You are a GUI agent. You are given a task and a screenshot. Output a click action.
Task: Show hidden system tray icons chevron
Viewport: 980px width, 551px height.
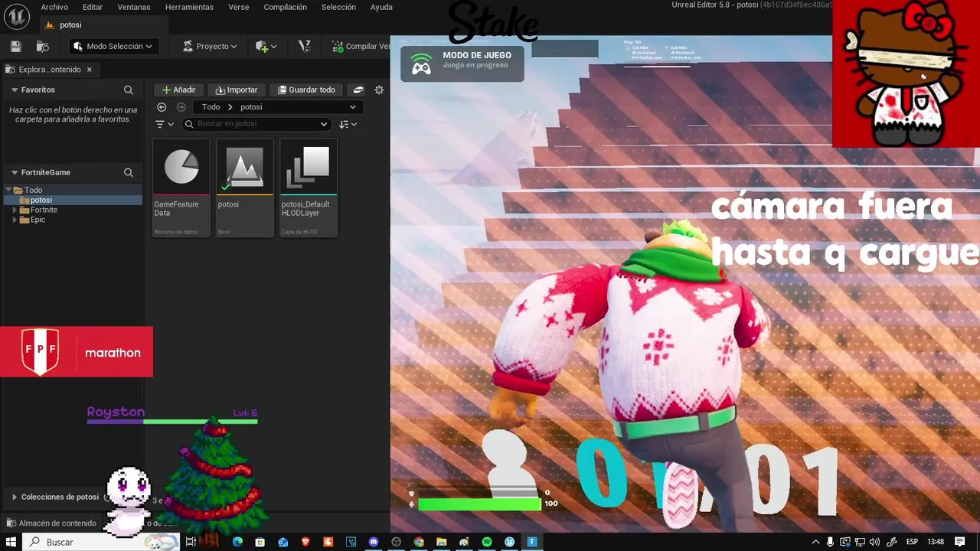coord(815,542)
